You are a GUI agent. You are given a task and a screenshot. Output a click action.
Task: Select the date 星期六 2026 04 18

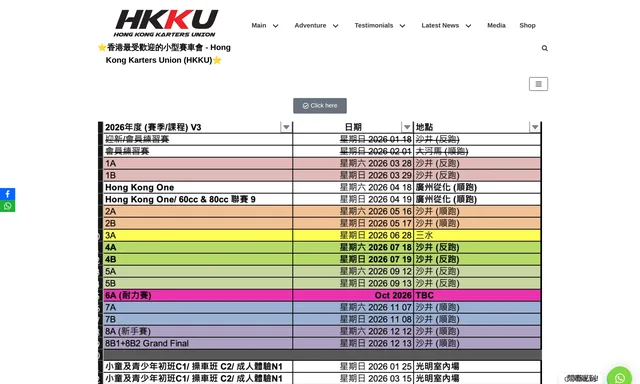(x=353, y=187)
